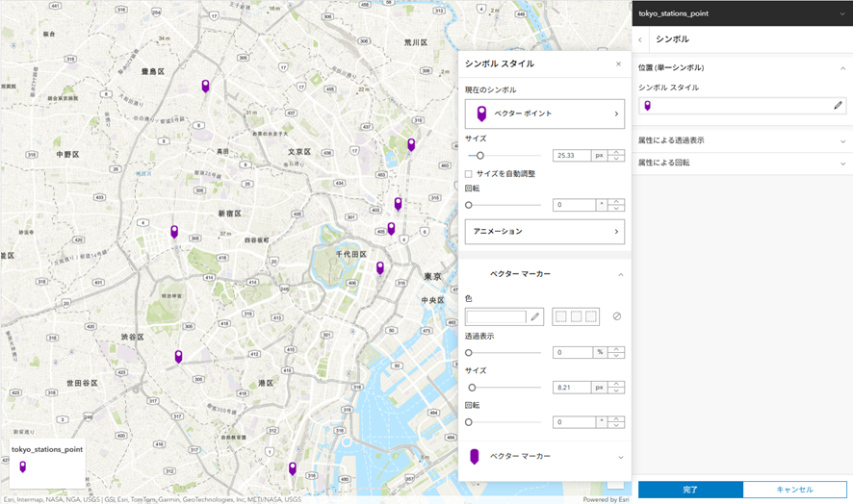Click the Powered by Esri link

point(606,499)
